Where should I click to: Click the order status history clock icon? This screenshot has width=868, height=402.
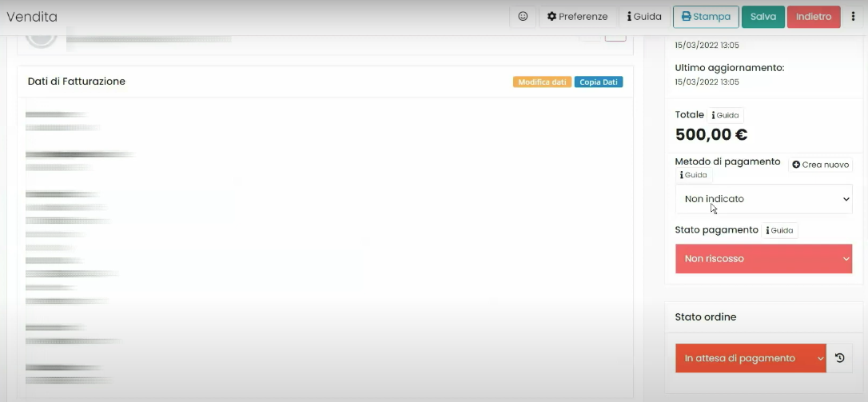tap(840, 358)
